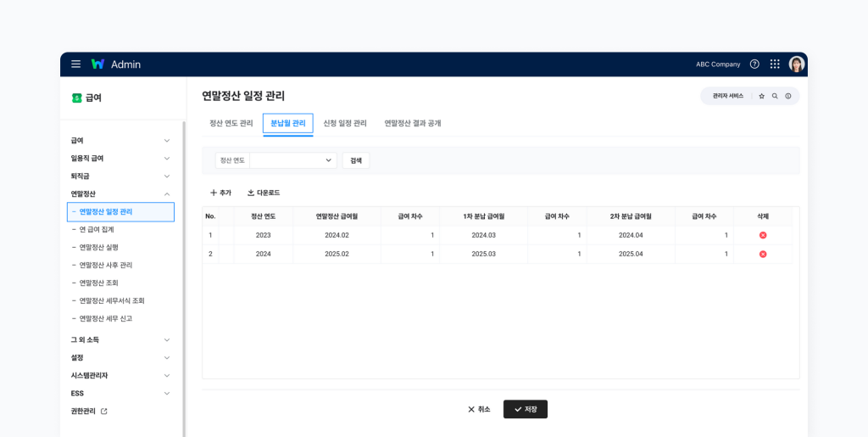Viewport: 868px width, 437px height.
Task: Click the 정산 연도 column header
Action: pos(264,216)
